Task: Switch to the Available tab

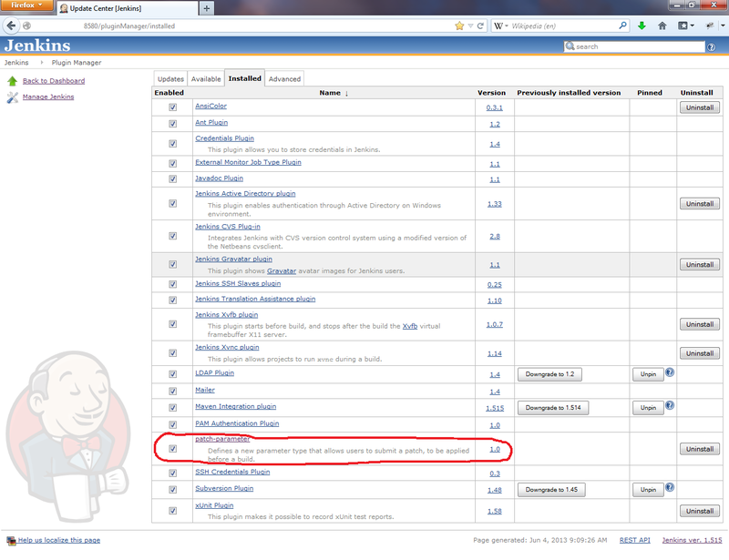Action: [x=206, y=79]
